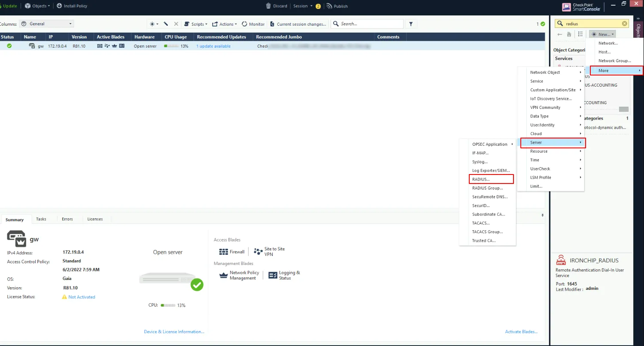The image size is (644, 346).
Task: Click the back arrow in the Objects panel
Action: coord(559,34)
